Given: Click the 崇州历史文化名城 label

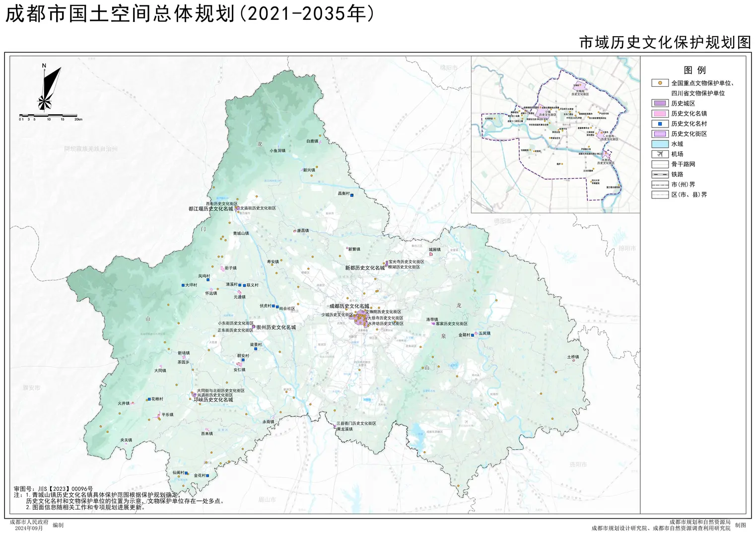Looking at the screenshot, I should pyautogui.click(x=276, y=328).
